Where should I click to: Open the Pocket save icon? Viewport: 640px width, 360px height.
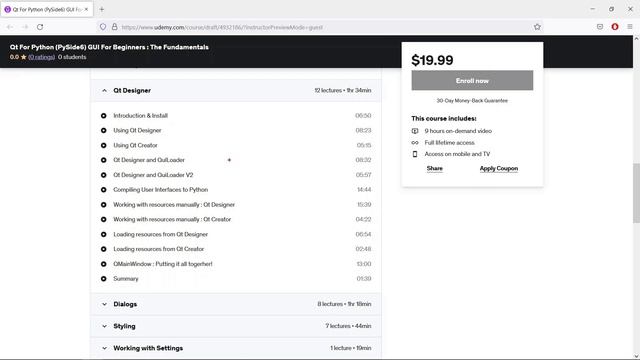pyautogui.click(x=600, y=27)
